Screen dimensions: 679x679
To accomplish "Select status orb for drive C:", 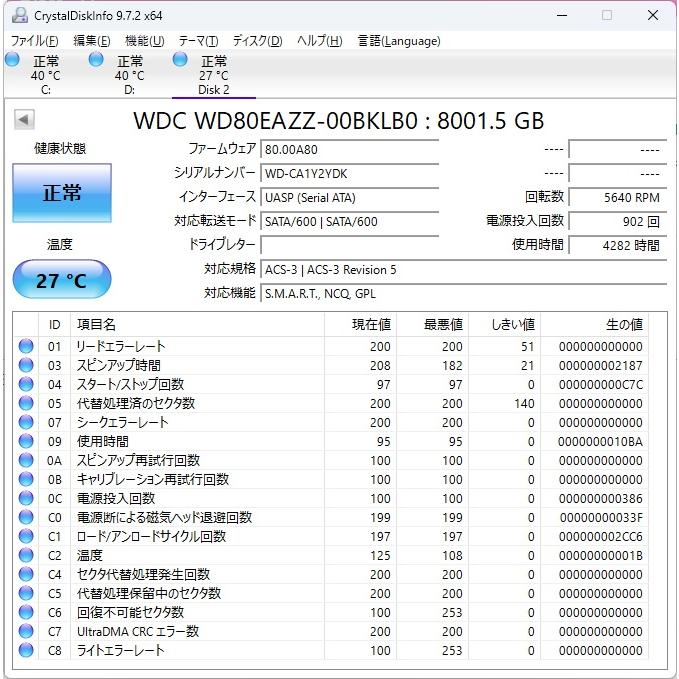I will (12, 59).
